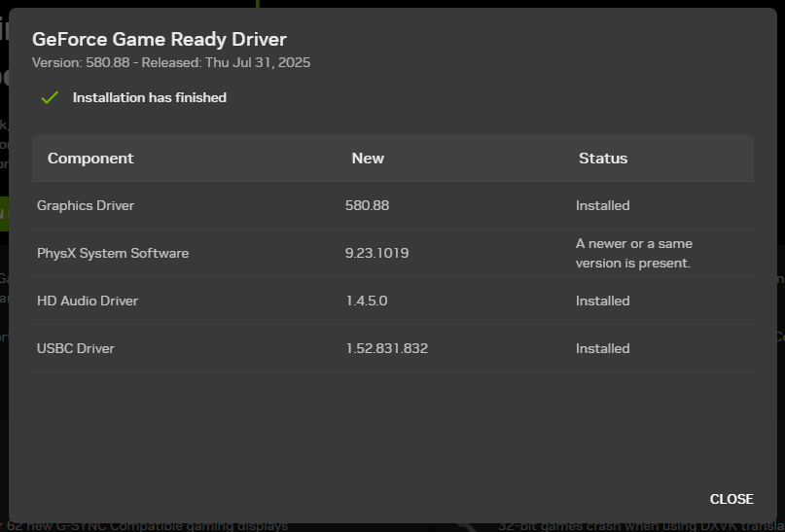This screenshot has height=532, width=785.
Task: Click version 1.4.5.0 for HD Audio
Action: [x=367, y=301]
